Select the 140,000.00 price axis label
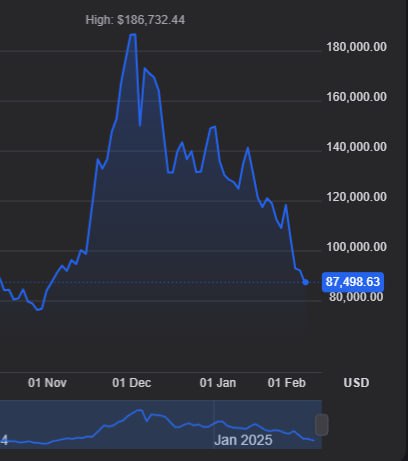The width and height of the screenshot is (408, 461). tap(356, 147)
